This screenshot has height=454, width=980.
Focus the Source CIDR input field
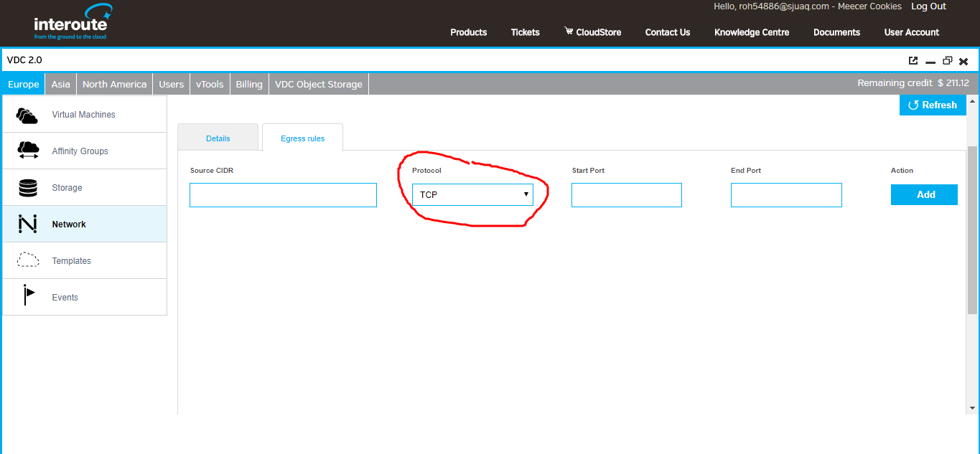coord(283,195)
